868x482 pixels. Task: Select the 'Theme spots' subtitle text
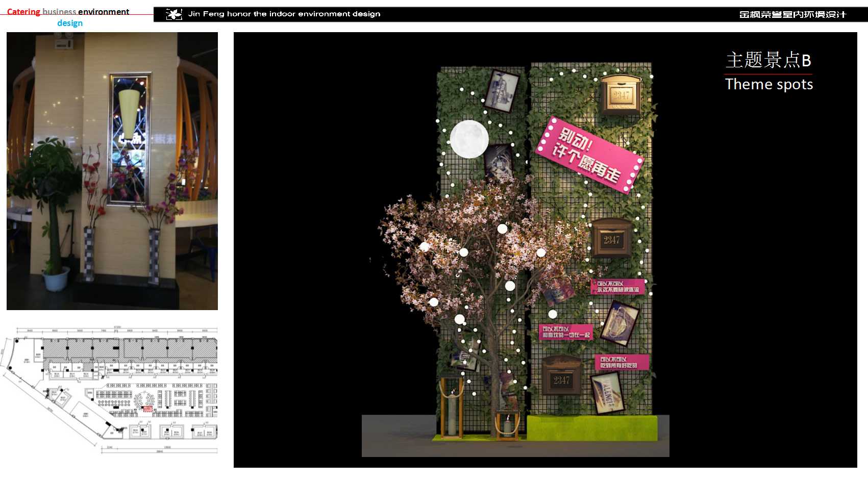tap(769, 84)
